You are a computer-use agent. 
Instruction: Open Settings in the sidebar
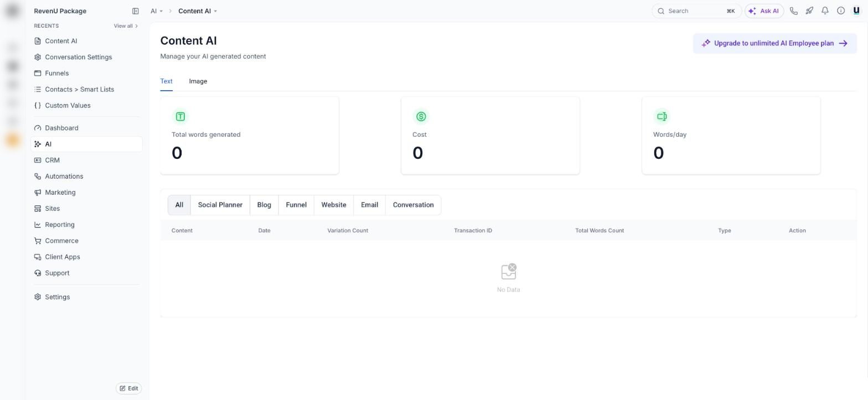coord(87,297)
